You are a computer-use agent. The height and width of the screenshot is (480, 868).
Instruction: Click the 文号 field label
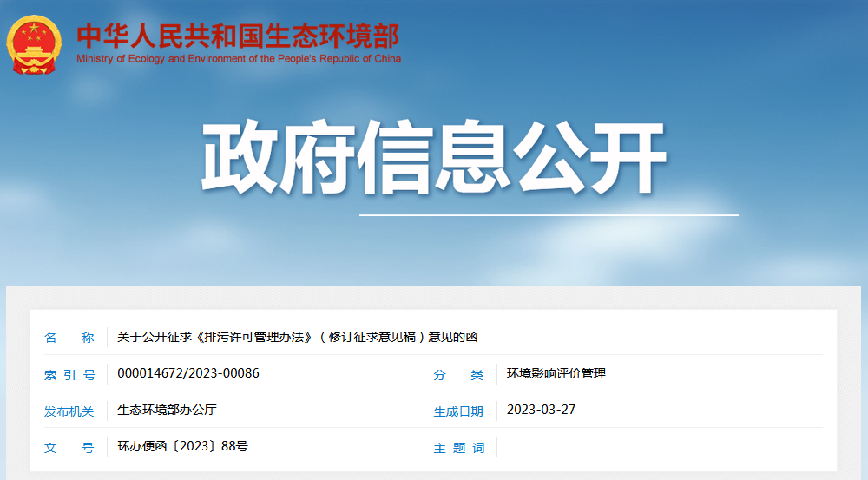coord(69,448)
